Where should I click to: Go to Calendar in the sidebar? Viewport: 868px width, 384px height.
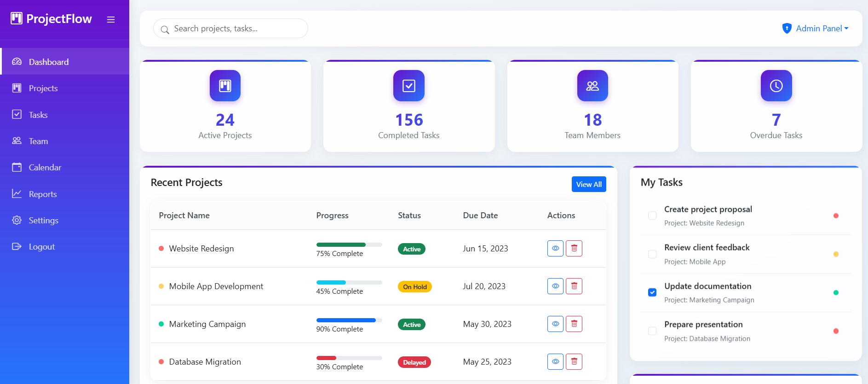[x=45, y=168]
